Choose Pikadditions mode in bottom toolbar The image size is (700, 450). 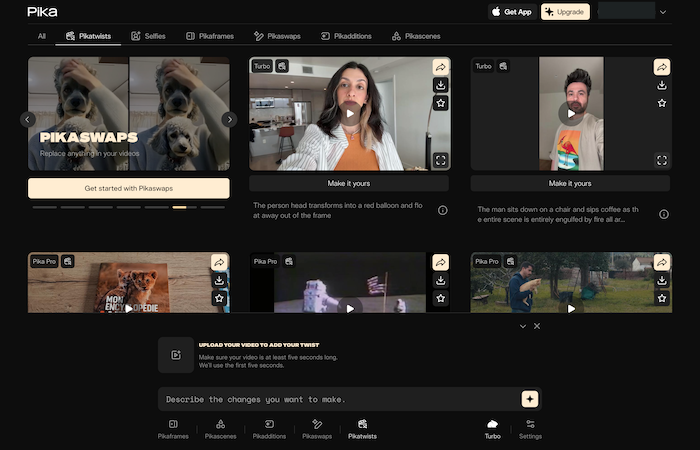(x=269, y=429)
